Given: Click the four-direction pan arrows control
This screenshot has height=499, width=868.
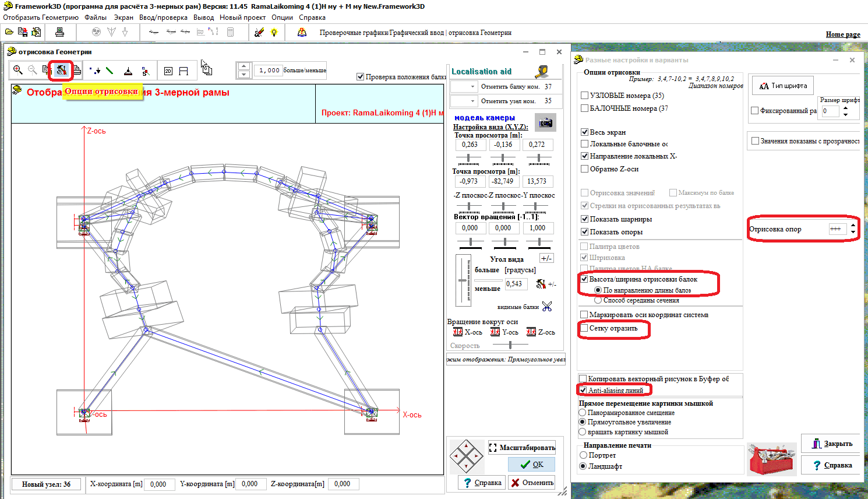Looking at the screenshot, I should tap(466, 456).
